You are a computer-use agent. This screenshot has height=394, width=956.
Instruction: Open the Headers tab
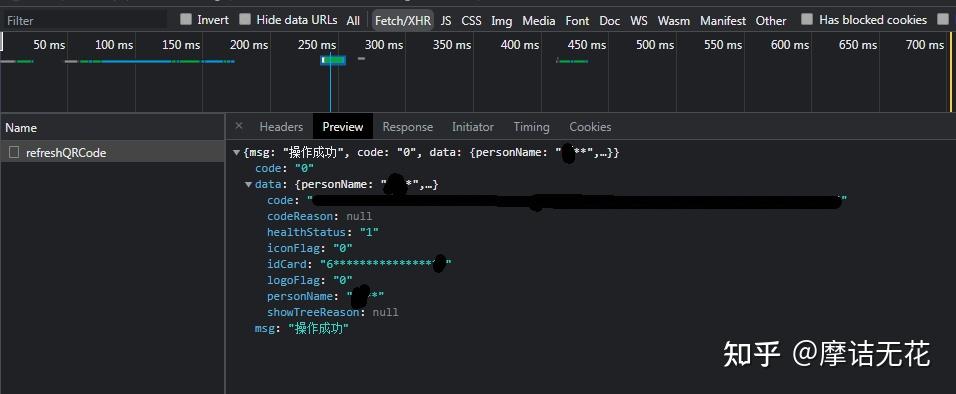(281, 127)
